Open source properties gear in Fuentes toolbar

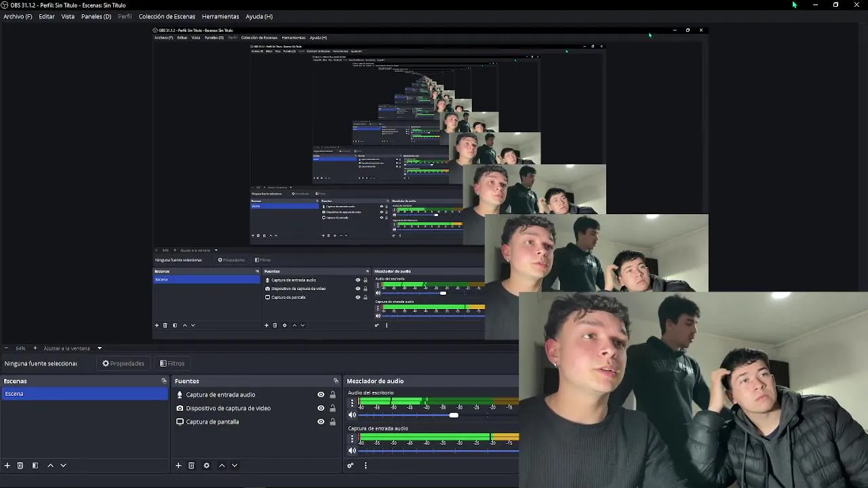pyautogui.click(x=207, y=466)
